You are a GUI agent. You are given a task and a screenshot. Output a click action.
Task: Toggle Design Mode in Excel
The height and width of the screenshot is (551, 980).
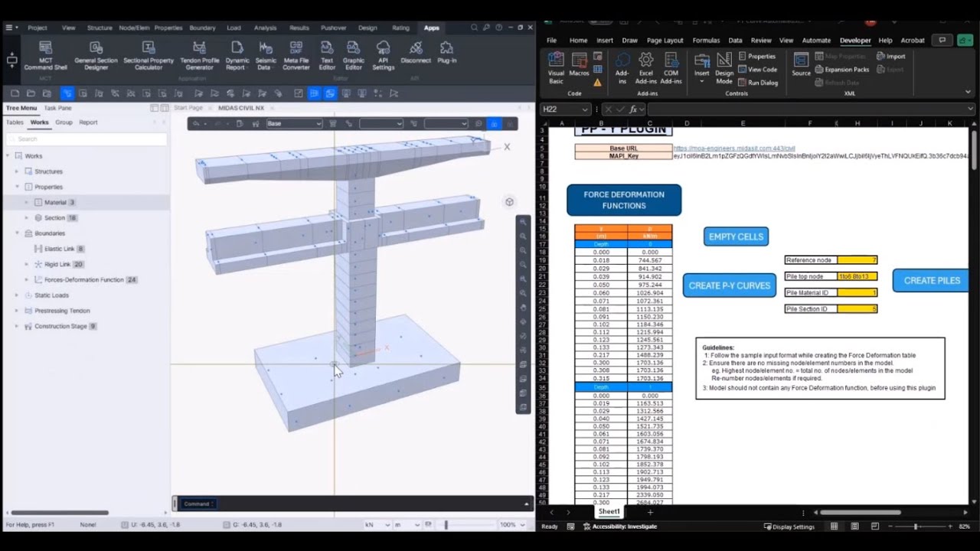[724, 67]
